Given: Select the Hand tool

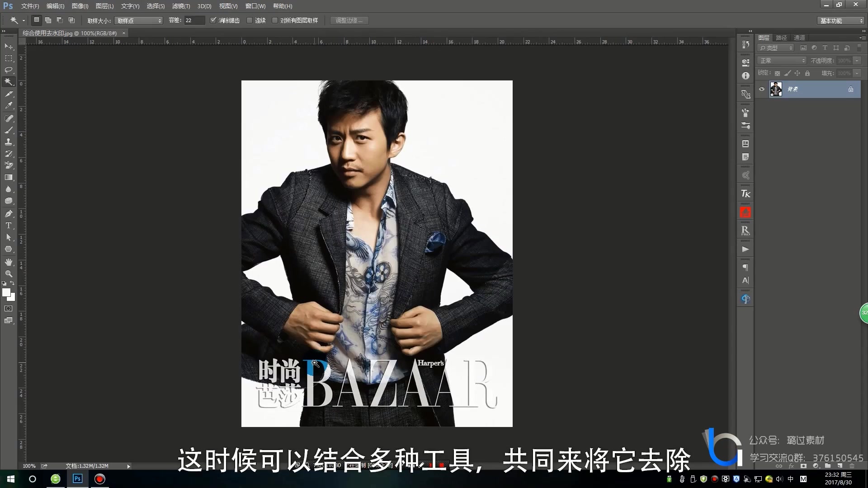Looking at the screenshot, I should pyautogui.click(x=9, y=262).
